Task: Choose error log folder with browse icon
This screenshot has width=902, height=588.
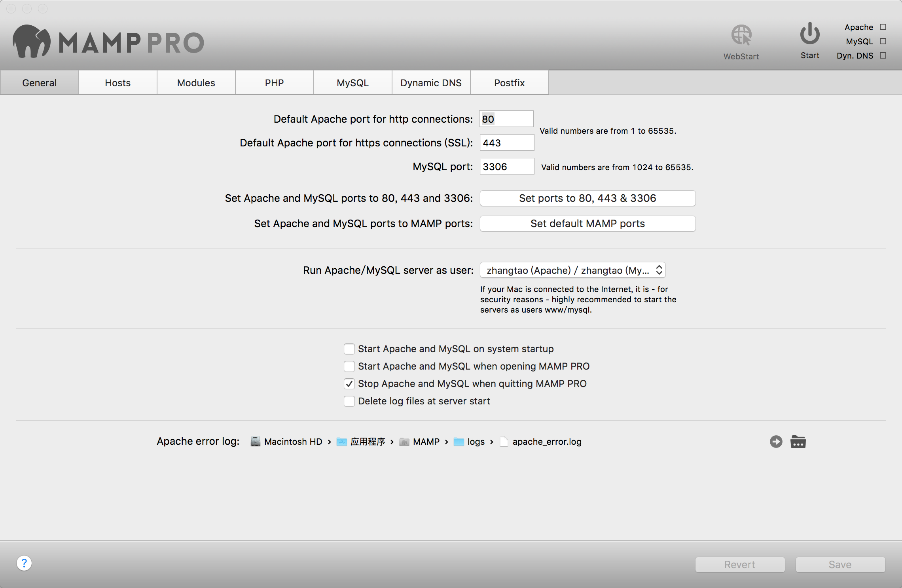Action: [798, 442]
